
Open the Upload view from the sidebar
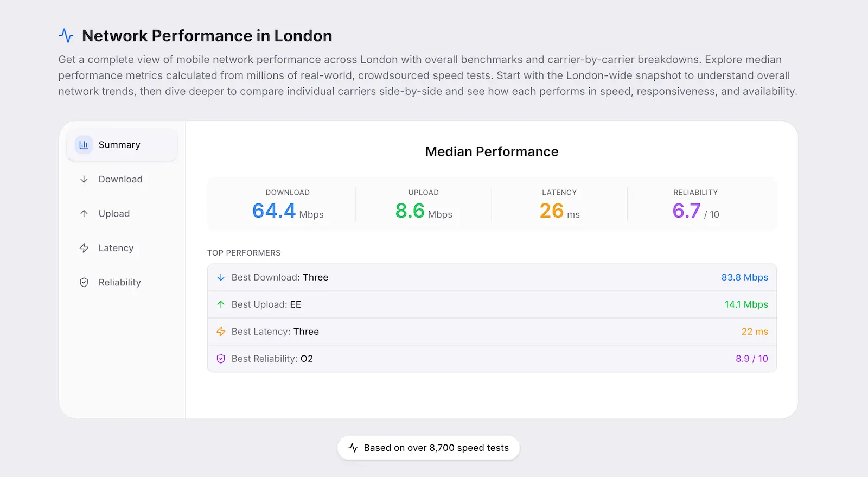point(113,213)
